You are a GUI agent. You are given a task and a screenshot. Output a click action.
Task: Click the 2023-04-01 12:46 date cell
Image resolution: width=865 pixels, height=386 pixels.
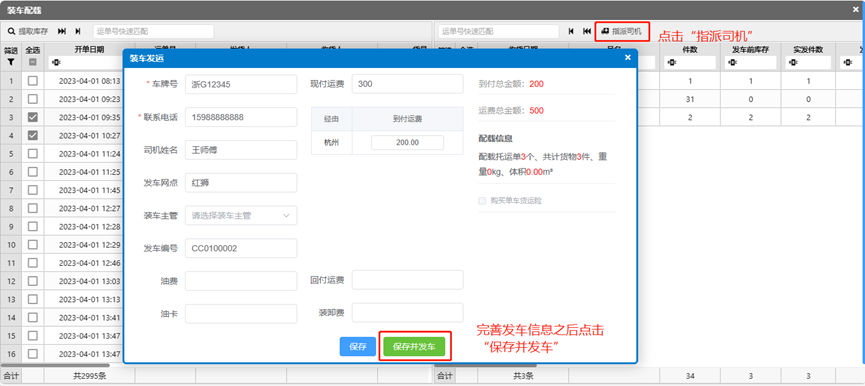click(x=89, y=263)
